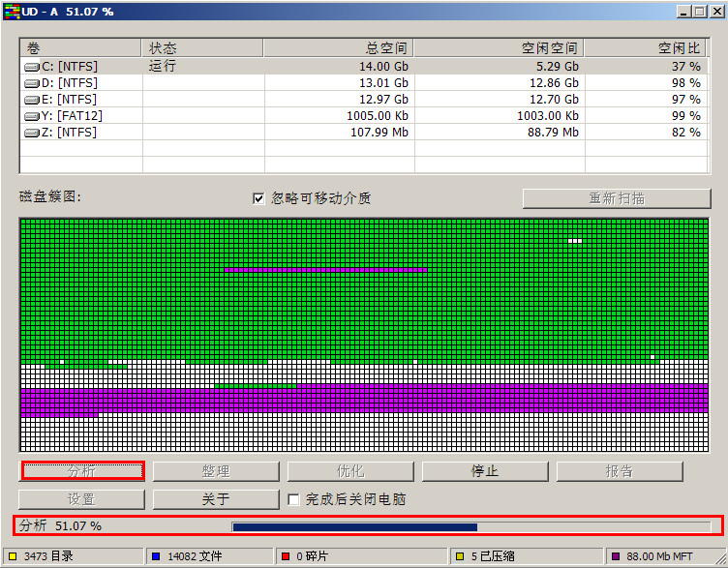Click the yellow 目录 legend square
This screenshot has width=728, height=568.
pos(13,556)
